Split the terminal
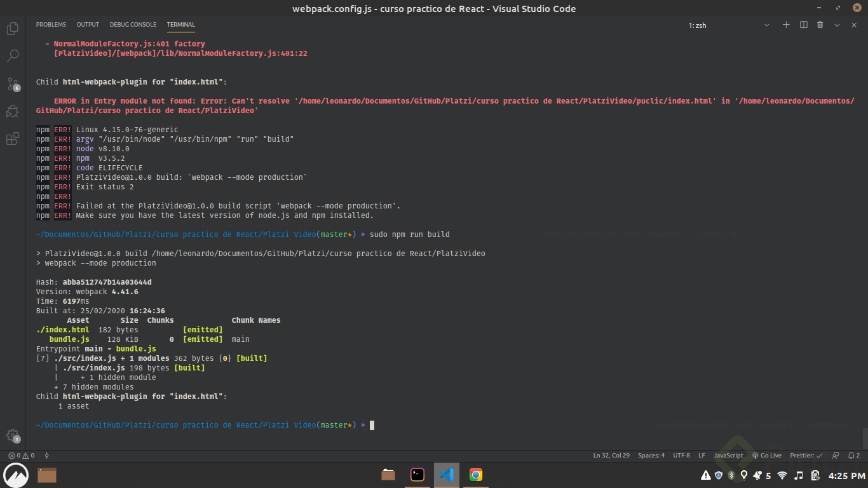This screenshot has height=488, width=868. 803,25
